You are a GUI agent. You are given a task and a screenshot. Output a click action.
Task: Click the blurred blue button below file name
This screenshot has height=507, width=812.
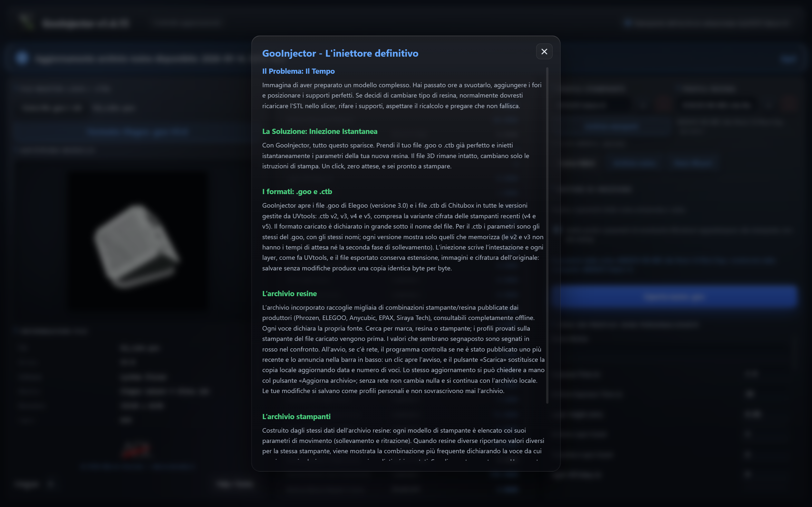coord(137,132)
